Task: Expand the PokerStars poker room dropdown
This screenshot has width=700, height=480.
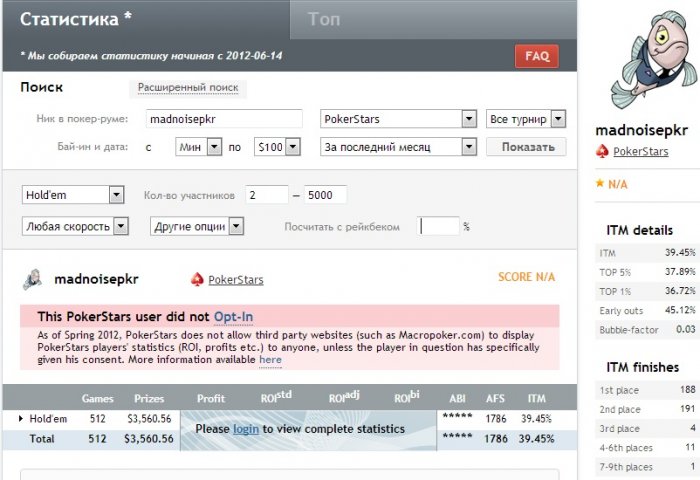Action: [398, 119]
